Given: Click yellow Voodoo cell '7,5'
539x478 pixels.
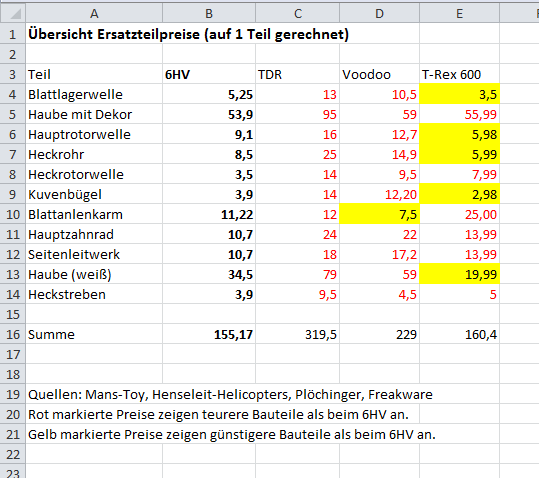Looking at the screenshot, I should (379, 214).
